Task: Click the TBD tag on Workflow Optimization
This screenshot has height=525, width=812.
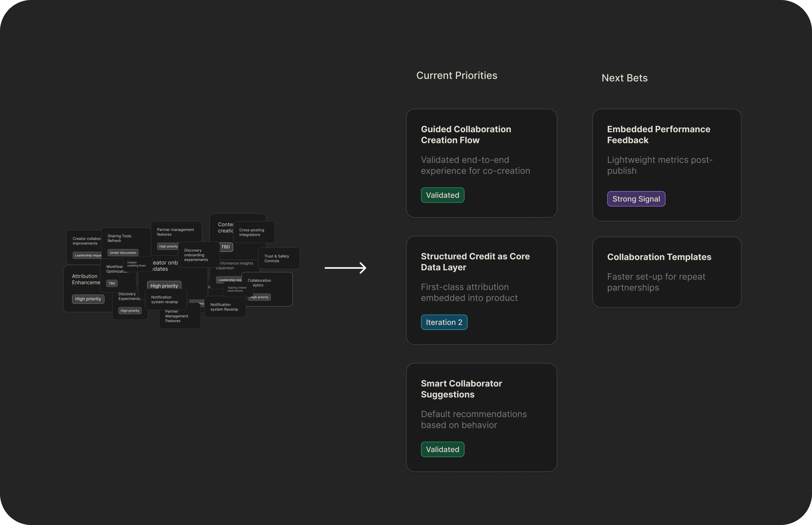Action: [112, 283]
